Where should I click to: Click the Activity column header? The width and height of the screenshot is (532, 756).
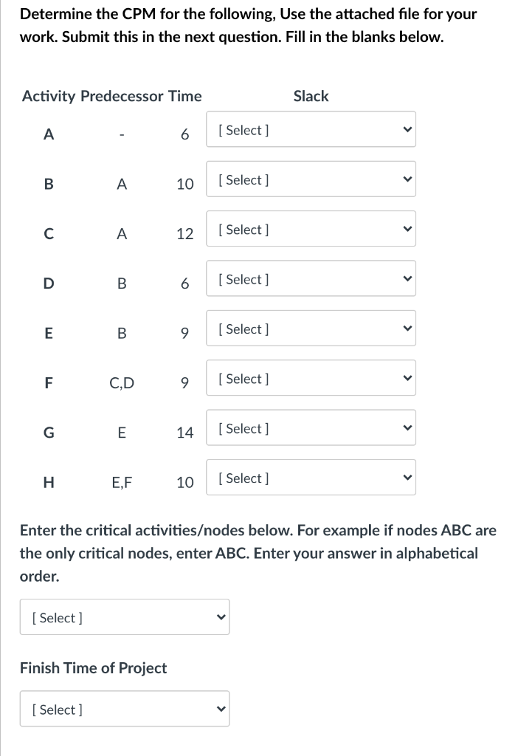tap(49, 96)
